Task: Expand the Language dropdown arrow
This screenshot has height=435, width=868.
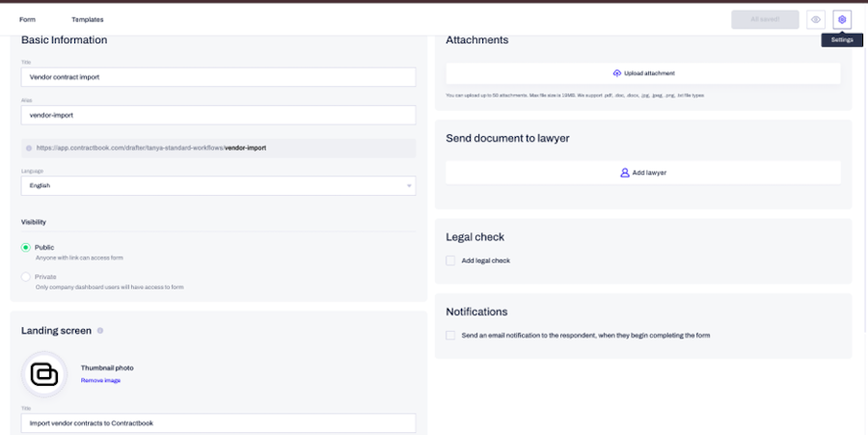Action: click(x=409, y=186)
